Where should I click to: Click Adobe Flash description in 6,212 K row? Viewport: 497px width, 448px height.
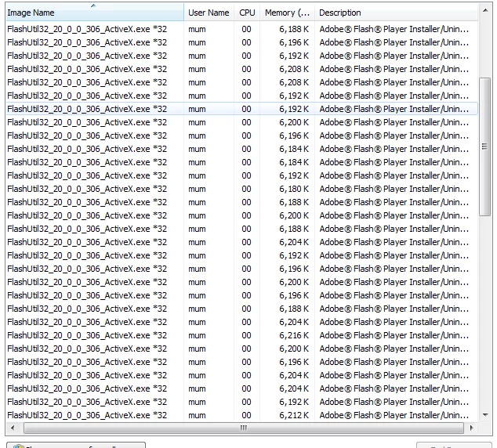[x=394, y=415]
